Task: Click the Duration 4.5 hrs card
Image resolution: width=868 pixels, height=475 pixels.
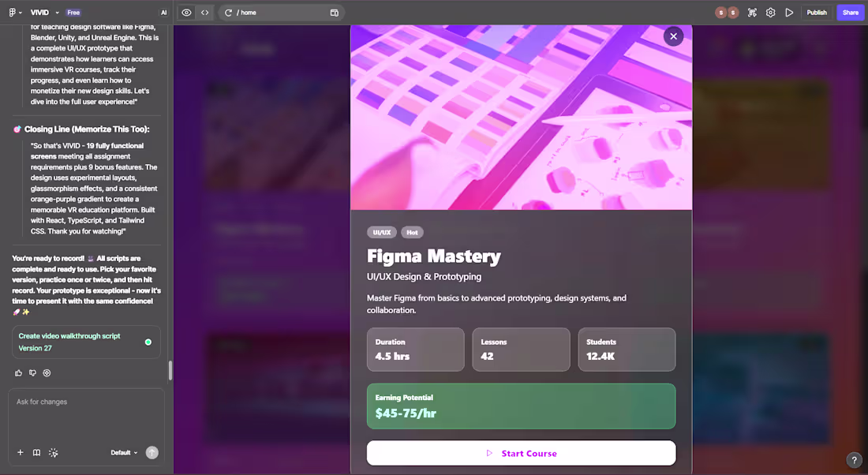Action: click(415, 350)
